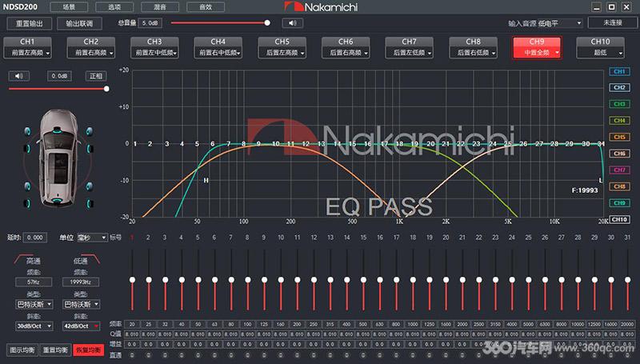This screenshot has height=364, width=640.
Task: Click the 未连接 connection button
Action: pyautogui.click(x=613, y=23)
